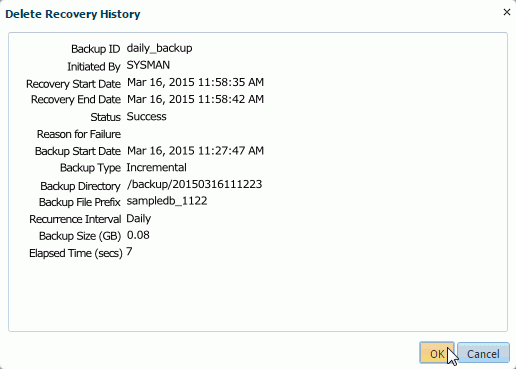The width and height of the screenshot is (516, 369).
Task: Click the Backup ID label
Action: [x=95, y=49]
